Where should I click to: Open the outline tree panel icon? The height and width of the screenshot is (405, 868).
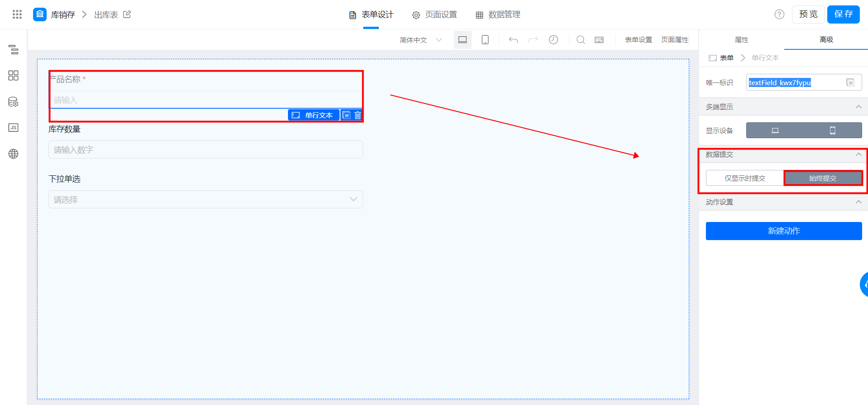[14, 49]
